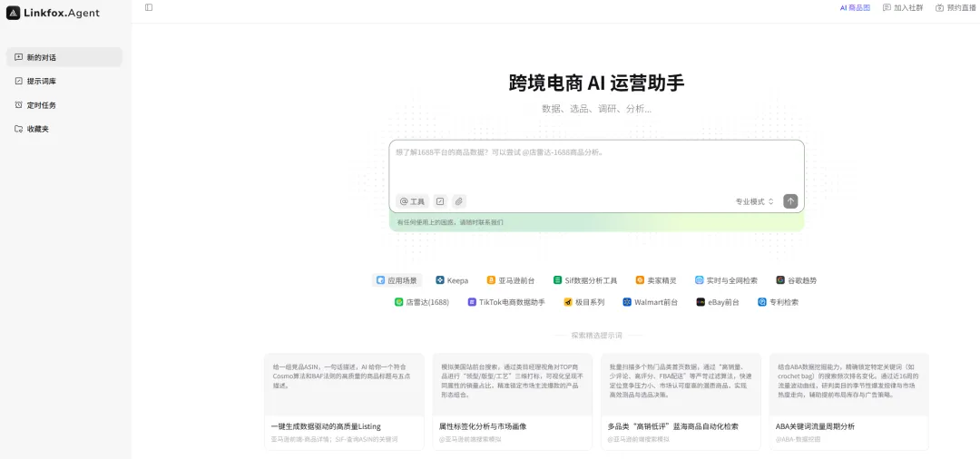Image resolution: width=980 pixels, height=459 pixels.
Task: Click the prompt template icon in input box
Action: 441,201
